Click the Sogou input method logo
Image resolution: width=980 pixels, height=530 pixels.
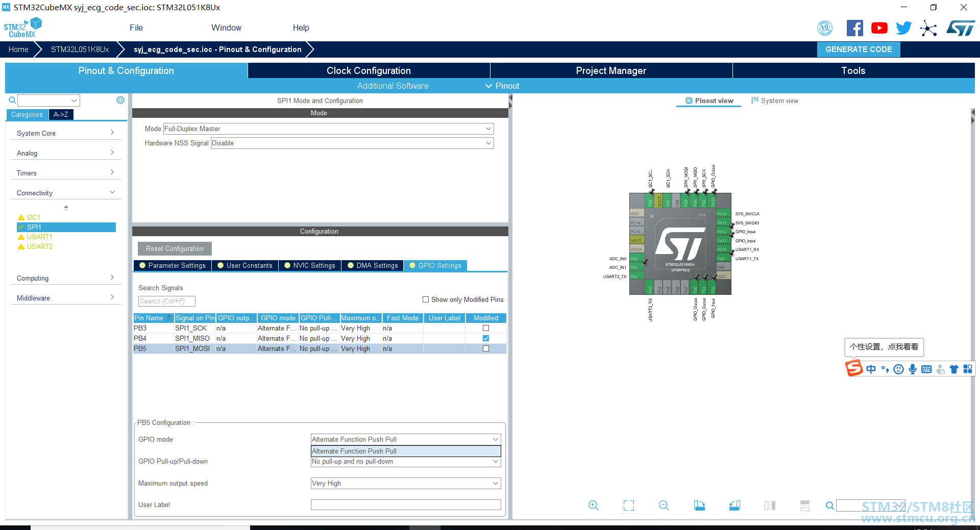(x=854, y=368)
